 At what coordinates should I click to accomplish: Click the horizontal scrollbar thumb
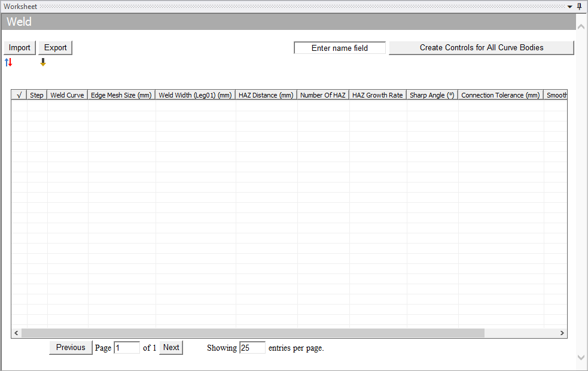pos(253,333)
